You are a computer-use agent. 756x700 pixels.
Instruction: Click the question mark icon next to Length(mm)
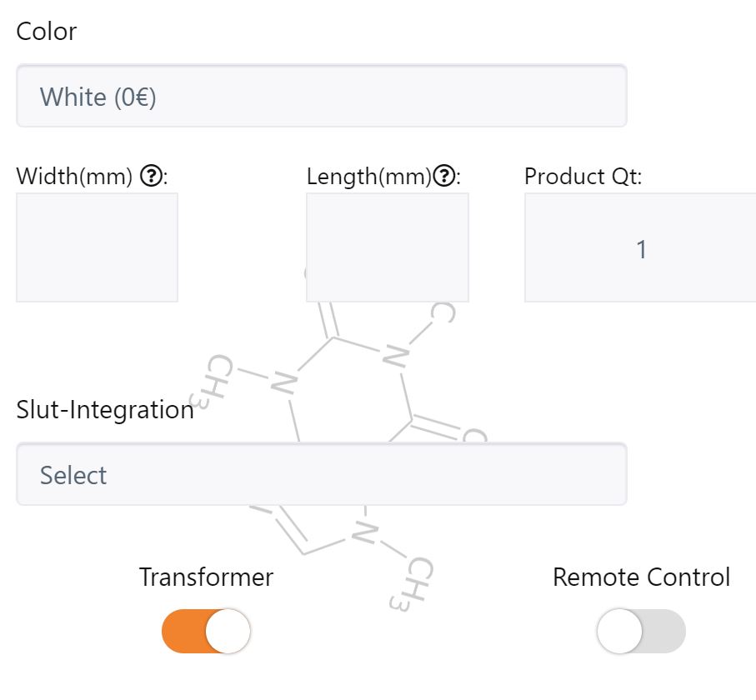click(x=446, y=177)
